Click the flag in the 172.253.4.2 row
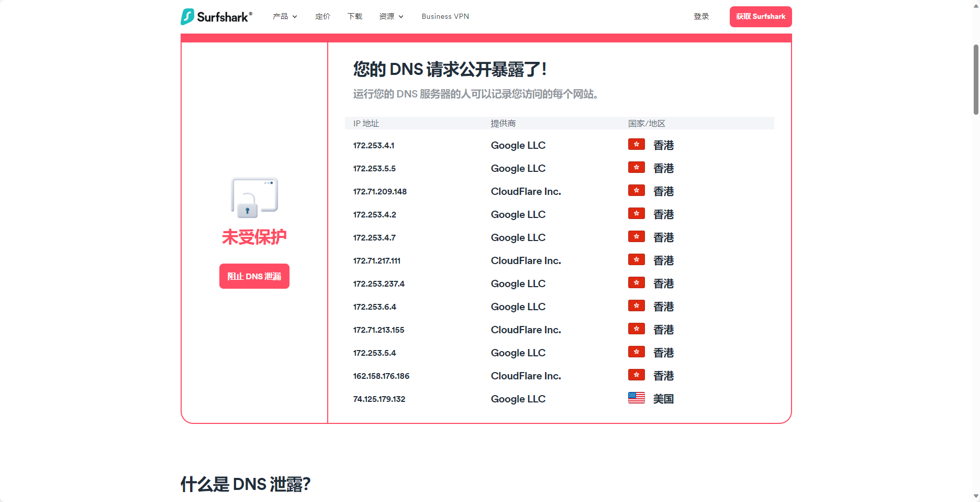 [x=637, y=214]
